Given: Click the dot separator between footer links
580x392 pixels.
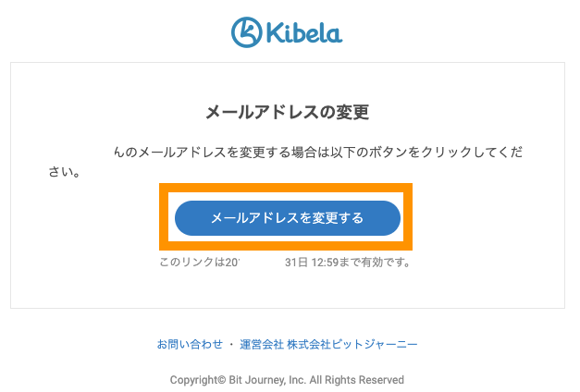Looking at the screenshot, I should pyautogui.click(x=231, y=344).
